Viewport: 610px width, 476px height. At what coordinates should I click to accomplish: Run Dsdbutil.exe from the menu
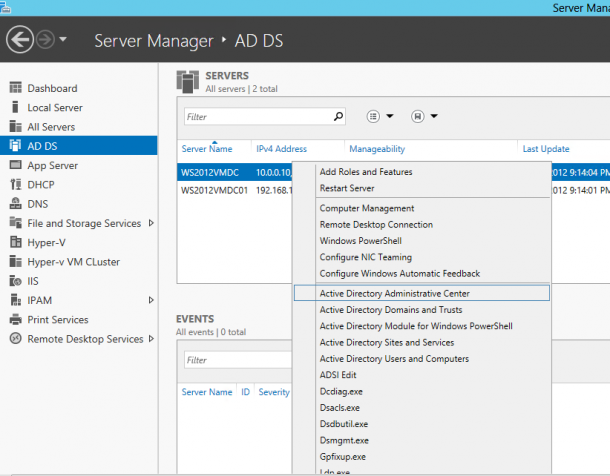coord(422,424)
